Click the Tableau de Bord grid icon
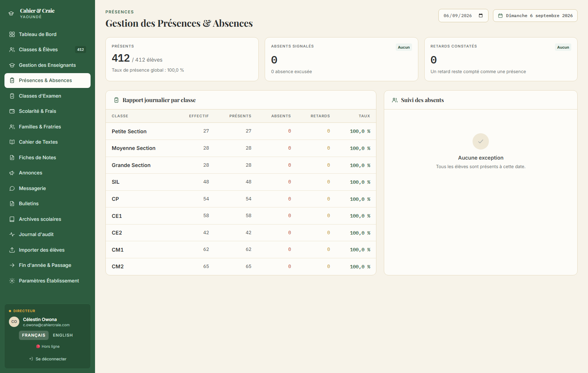 point(12,35)
